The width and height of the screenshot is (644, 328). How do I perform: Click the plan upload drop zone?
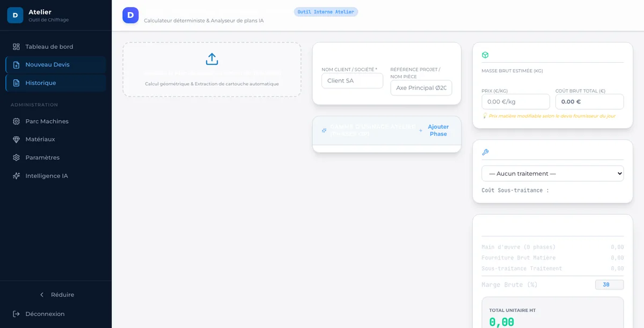click(x=212, y=70)
